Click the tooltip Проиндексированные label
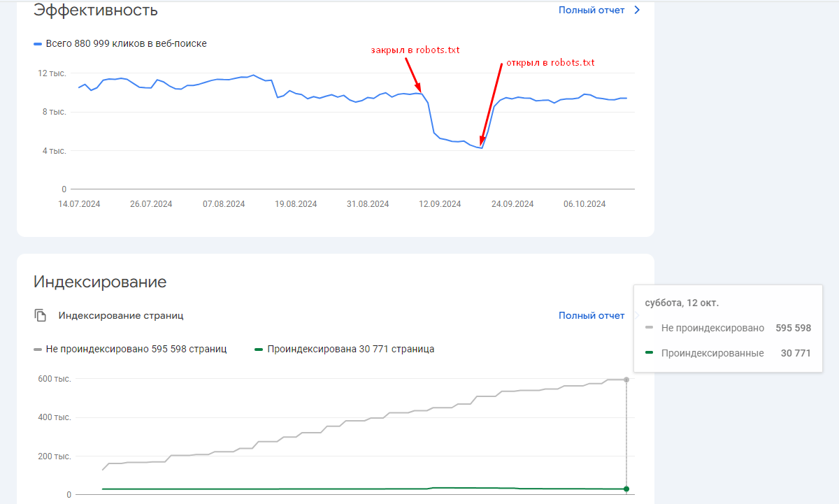The height and width of the screenshot is (504, 839). (x=712, y=354)
